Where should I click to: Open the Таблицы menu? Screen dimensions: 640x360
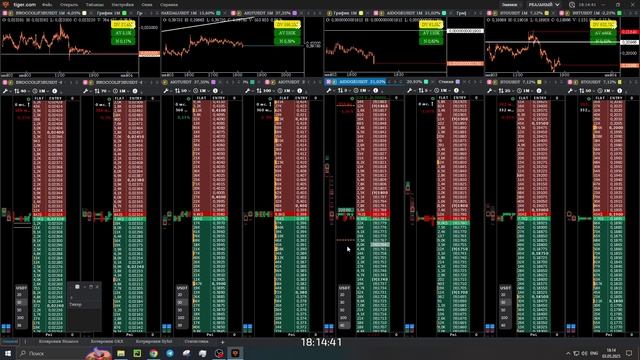pyautogui.click(x=95, y=5)
